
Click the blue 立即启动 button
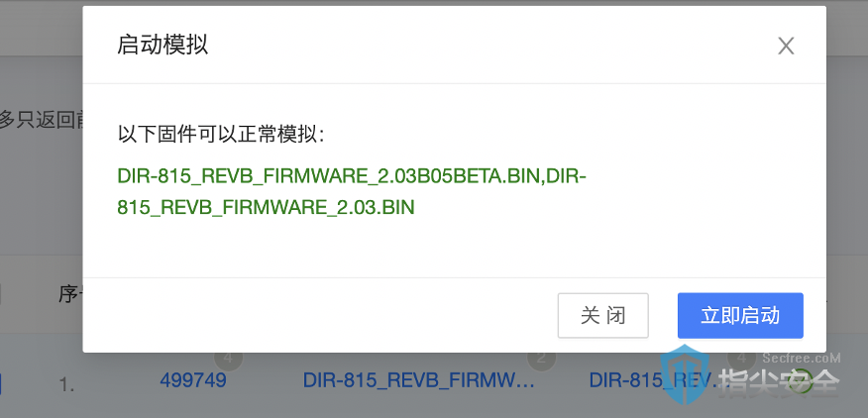tap(740, 316)
